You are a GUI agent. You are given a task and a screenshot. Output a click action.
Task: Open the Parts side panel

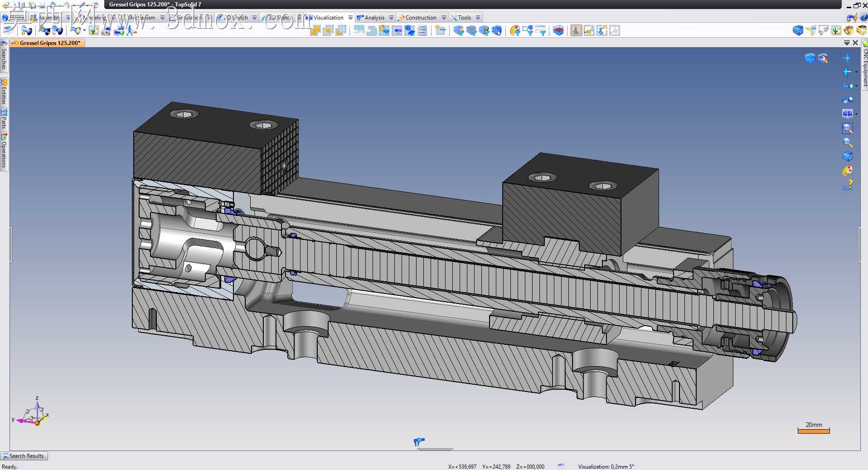point(4,119)
